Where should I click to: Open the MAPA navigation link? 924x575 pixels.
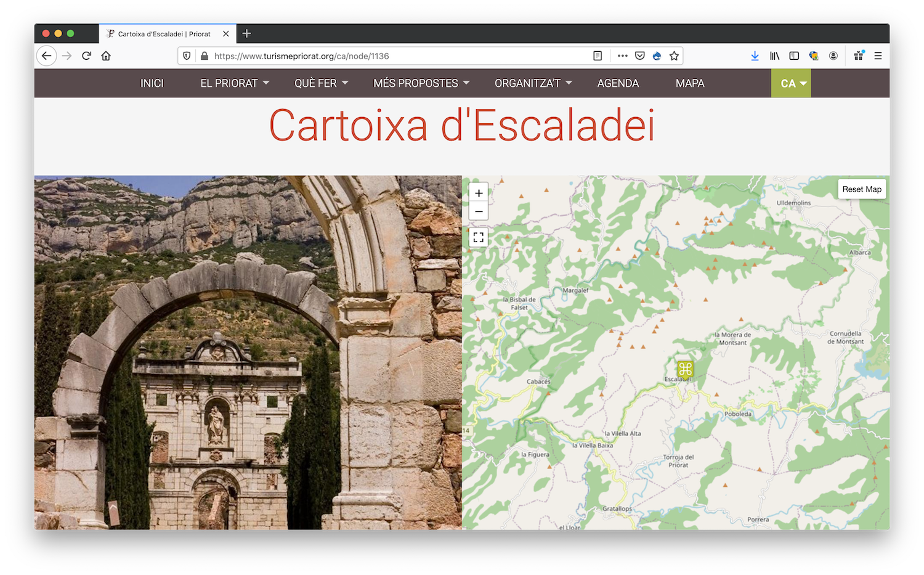pyautogui.click(x=690, y=83)
